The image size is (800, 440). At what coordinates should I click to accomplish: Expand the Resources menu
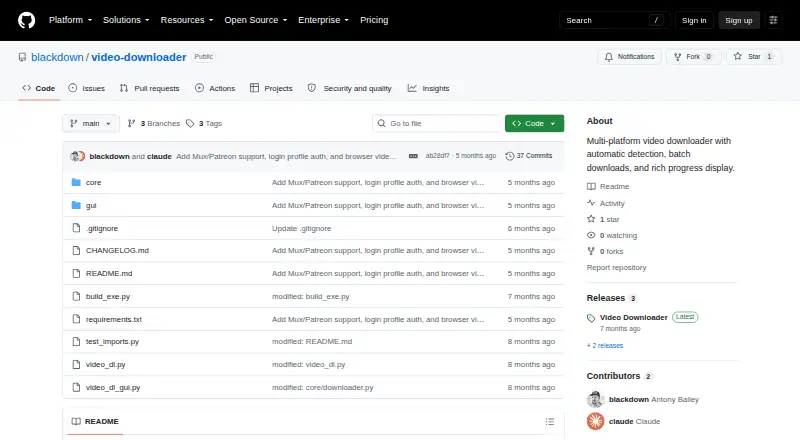[x=187, y=20]
